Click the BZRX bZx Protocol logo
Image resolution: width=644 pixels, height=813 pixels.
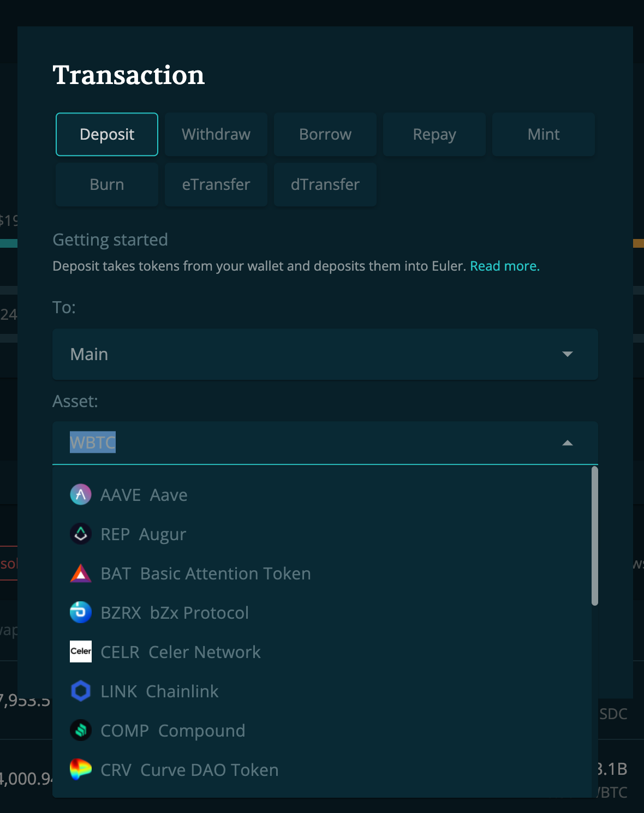coord(80,613)
